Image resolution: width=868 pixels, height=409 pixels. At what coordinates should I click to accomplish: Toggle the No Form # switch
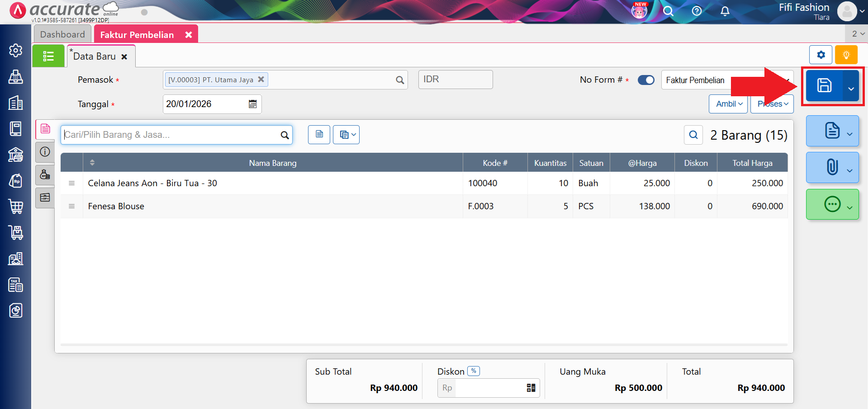pyautogui.click(x=646, y=80)
